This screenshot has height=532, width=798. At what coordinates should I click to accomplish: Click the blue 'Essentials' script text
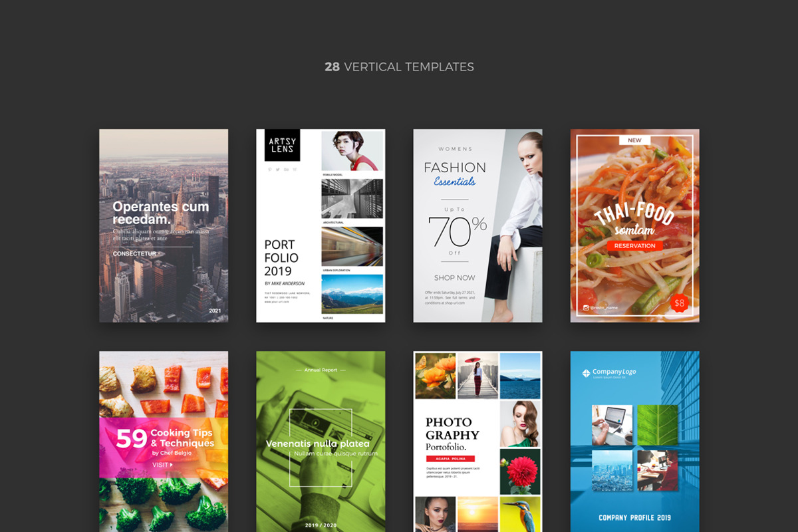tap(455, 182)
